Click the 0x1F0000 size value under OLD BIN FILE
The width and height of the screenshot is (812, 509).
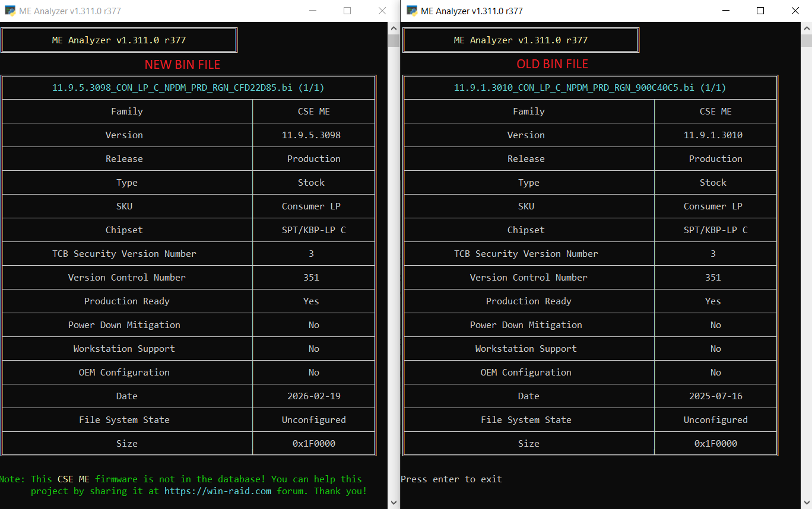click(x=715, y=444)
